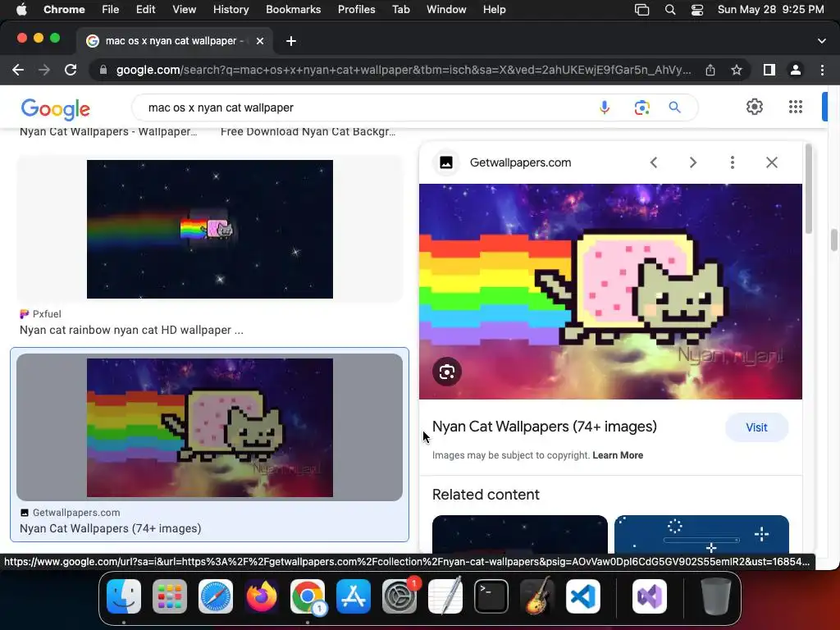
Task: Open Pxfuel rainbow nyan cat HD wallpaper link
Action: tap(131, 330)
